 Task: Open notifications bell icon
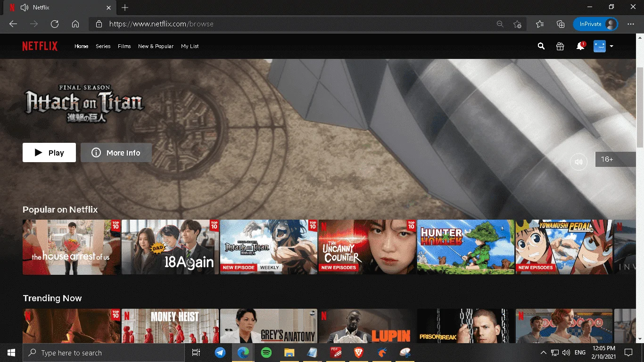[580, 46]
